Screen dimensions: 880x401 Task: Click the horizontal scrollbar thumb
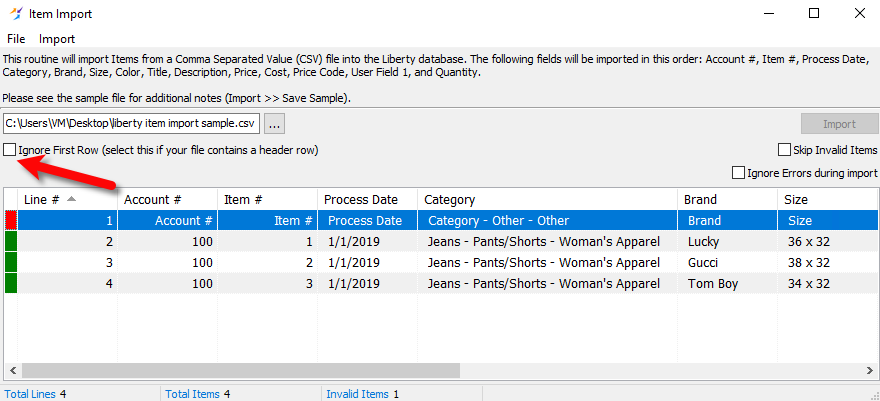[x=241, y=370]
